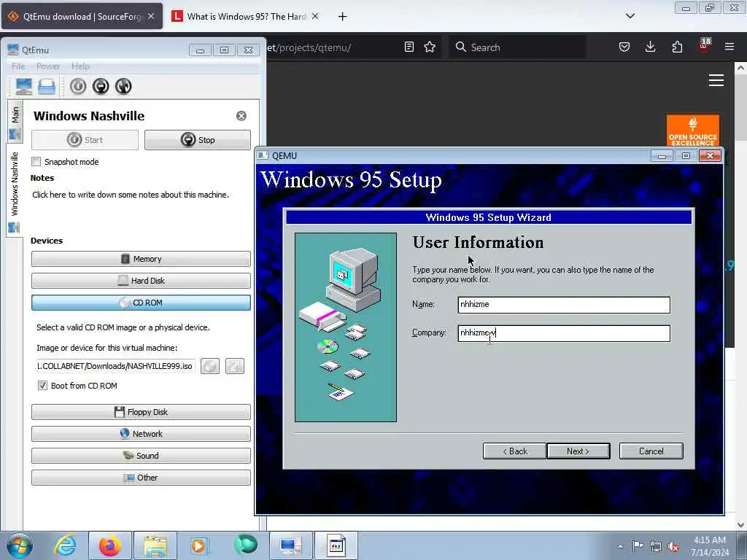This screenshot has width=747, height=560.
Task: Open the Windows Start menu orb
Action: click(19, 545)
